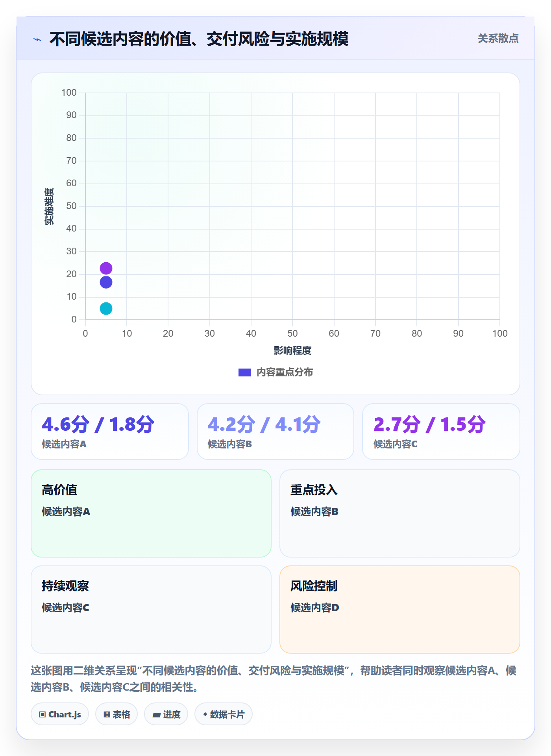The width and height of the screenshot is (551, 756).
Task: Open the 风险控制 quadrant card
Action: pyautogui.click(x=400, y=610)
